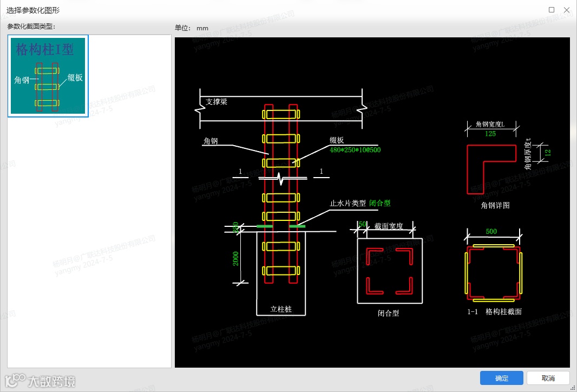Click the 立柱桩 label in the drawing
Image resolution: width=577 pixels, height=392 pixels.
pos(281,309)
